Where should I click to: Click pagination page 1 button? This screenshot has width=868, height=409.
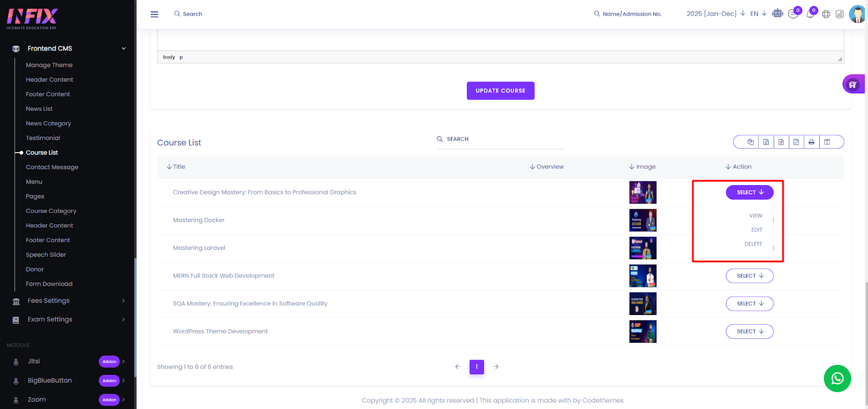[476, 367]
